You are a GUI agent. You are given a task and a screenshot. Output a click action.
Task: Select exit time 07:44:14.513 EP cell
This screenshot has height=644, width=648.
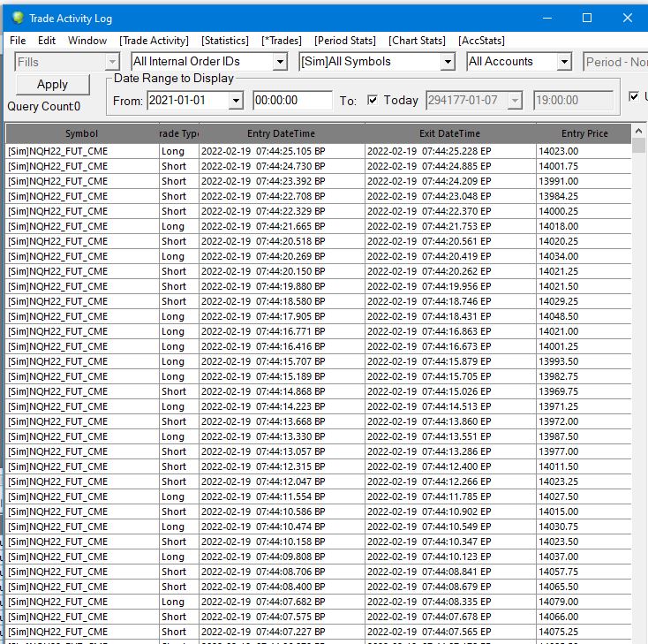(x=450, y=406)
